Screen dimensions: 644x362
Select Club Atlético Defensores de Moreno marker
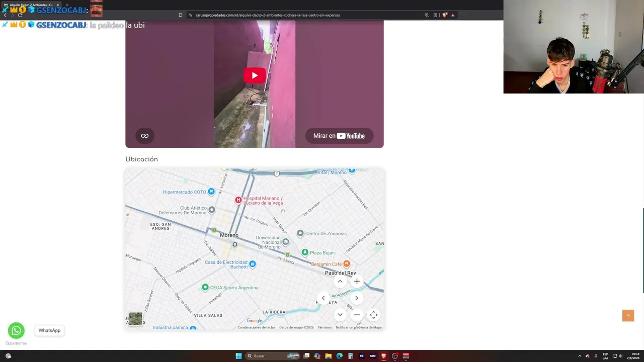click(212, 210)
